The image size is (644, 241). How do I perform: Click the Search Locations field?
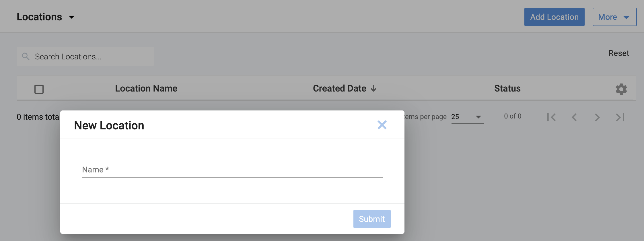[x=92, y=57]
